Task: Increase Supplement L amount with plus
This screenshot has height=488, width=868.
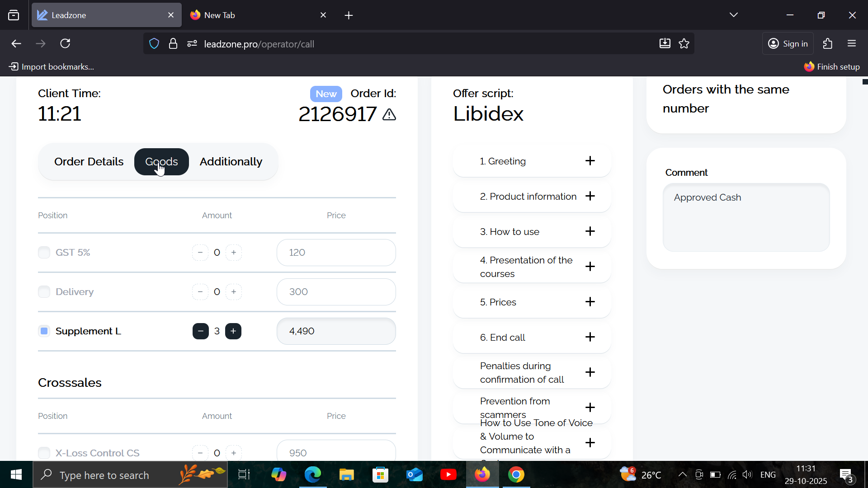Action: coord(233,331)
